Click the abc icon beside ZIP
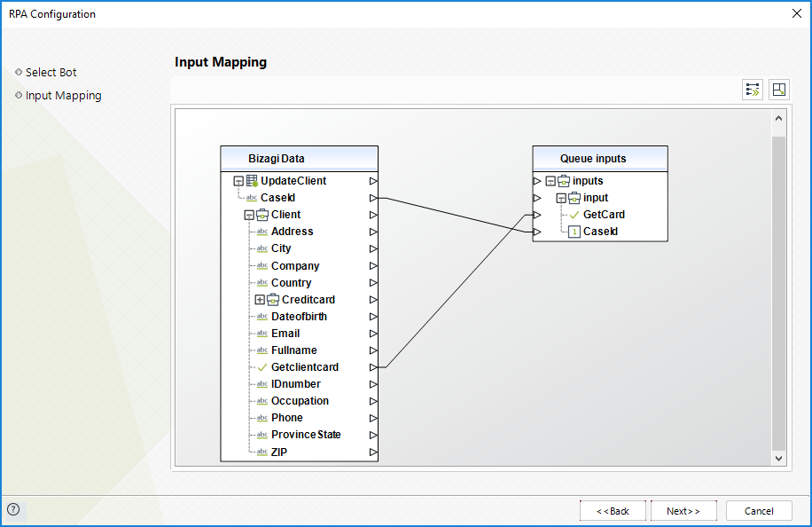This screenshot has width=812, height=527. coord(262,452)
